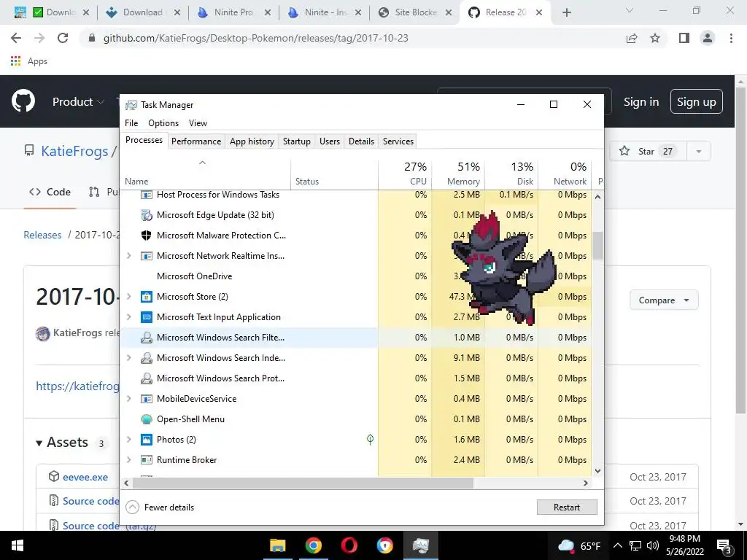This screenshot has height=560, width=747.
Task: Switch to the Services tab
Action: coord(398,141)
